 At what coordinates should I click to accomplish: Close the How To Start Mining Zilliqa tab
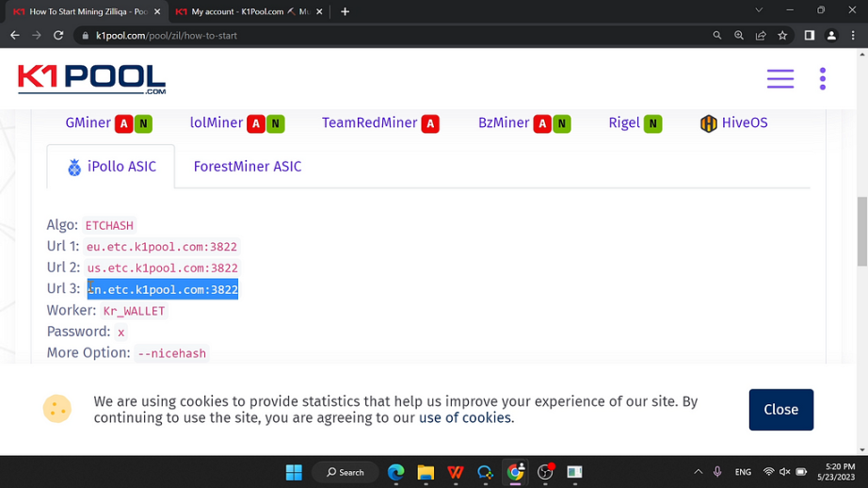click(157, 11)
